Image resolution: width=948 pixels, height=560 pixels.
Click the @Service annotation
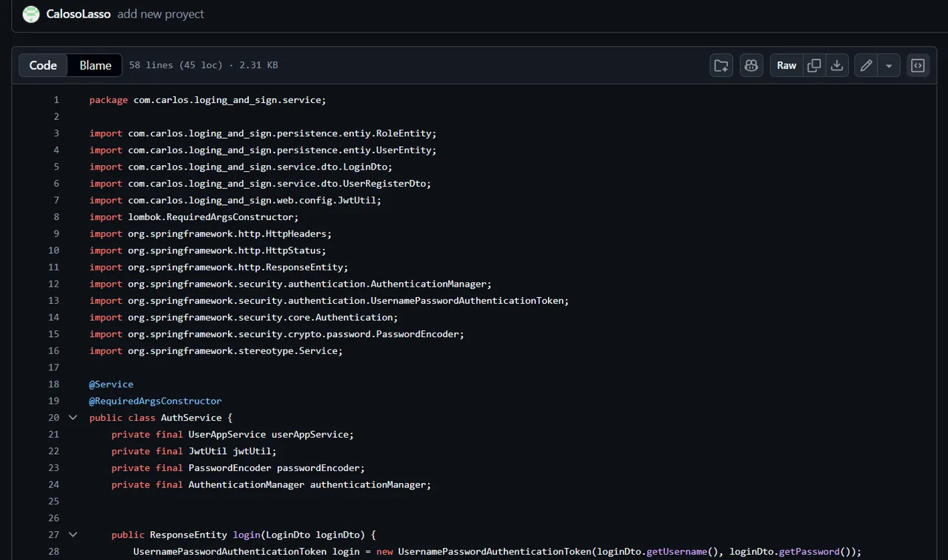[112, 384]
